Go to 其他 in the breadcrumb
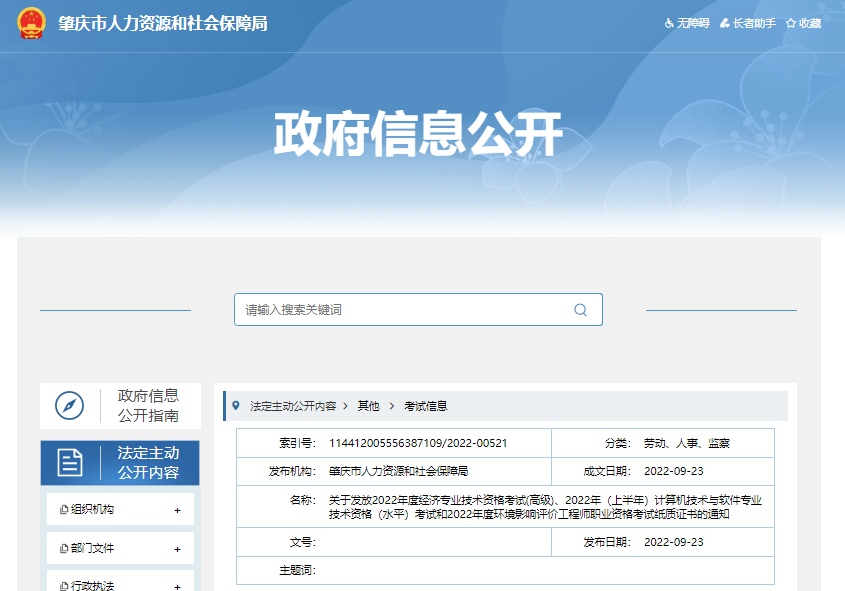Viewport: 845px width, 591px height. pyautogui.click(x=369, y=406)
